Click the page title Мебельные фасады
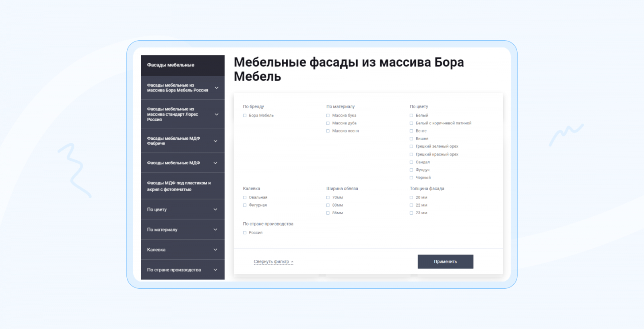This screenshot has height=329, width=644. [x=349, y=69]
